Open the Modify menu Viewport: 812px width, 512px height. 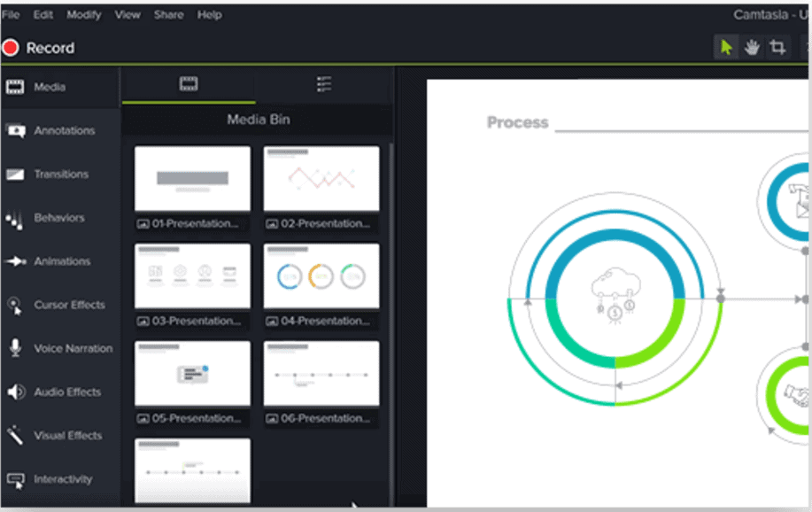coord(84,15)
